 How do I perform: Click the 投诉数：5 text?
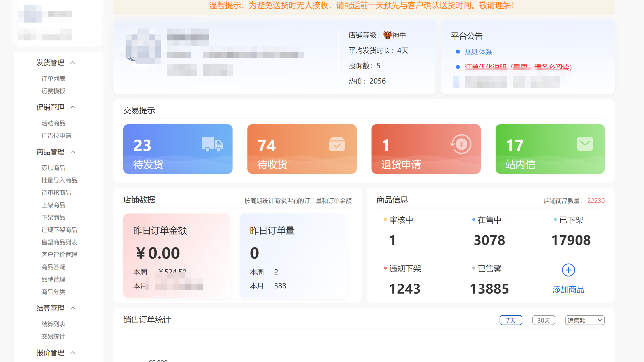point(364,66)
